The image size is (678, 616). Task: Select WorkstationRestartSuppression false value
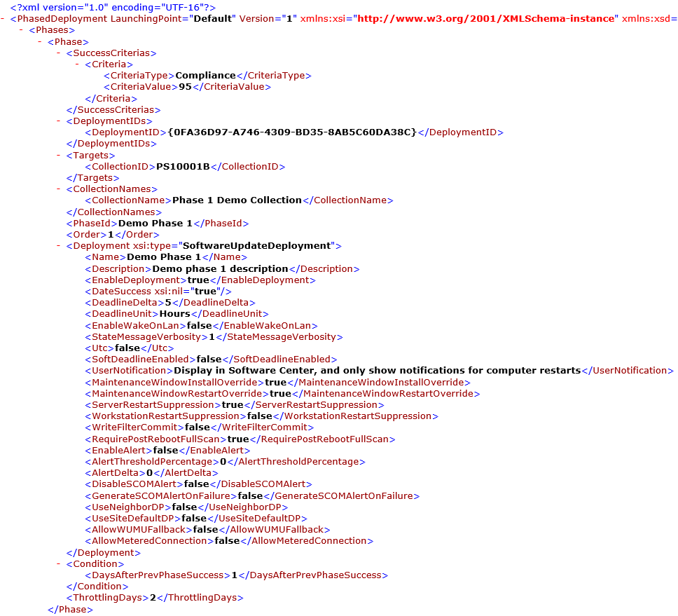click(259, 416)
